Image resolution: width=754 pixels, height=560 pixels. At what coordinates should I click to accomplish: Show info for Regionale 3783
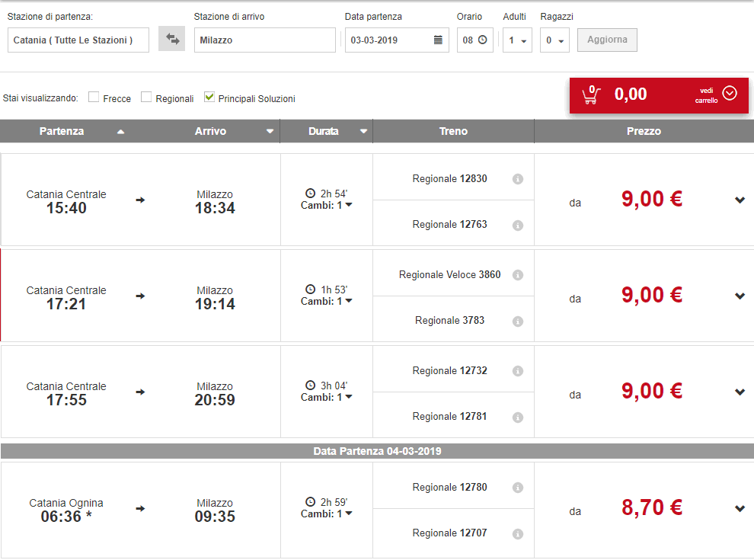point(518,322)
